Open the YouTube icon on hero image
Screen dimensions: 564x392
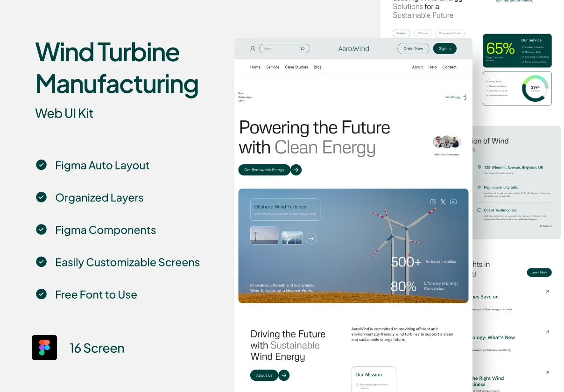click(453, 202)
